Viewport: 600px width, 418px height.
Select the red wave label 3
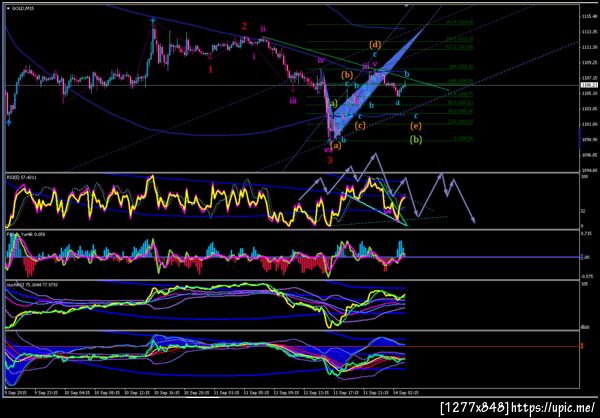pos(330,160)
